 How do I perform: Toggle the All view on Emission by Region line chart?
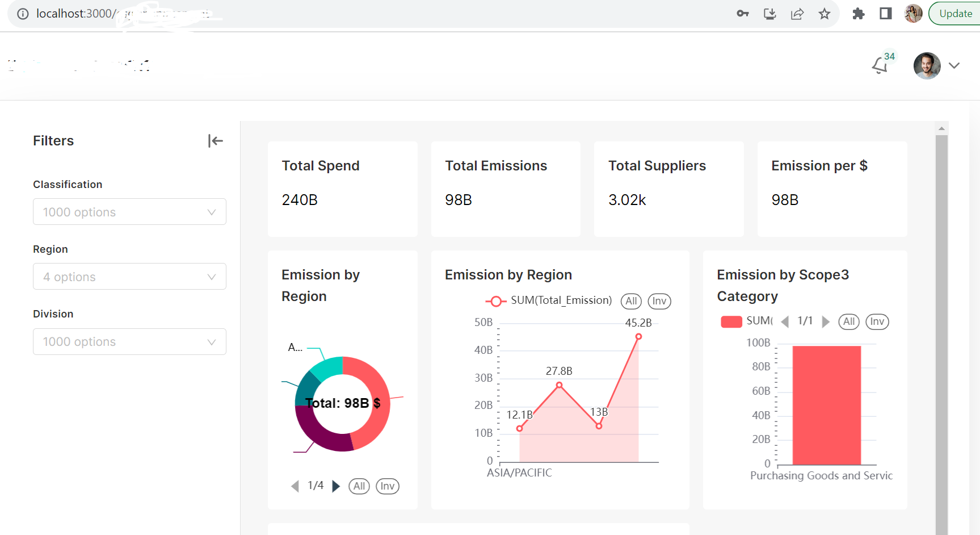coord(630,301)
